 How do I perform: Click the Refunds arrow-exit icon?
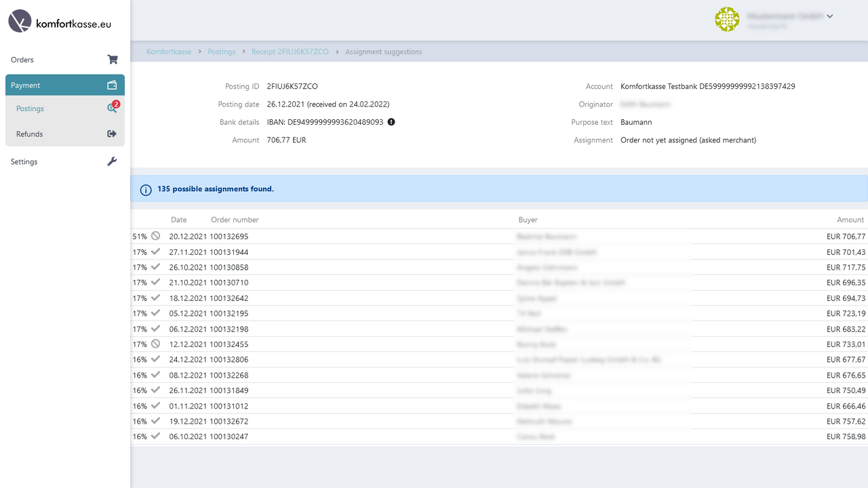coord(111,134)
